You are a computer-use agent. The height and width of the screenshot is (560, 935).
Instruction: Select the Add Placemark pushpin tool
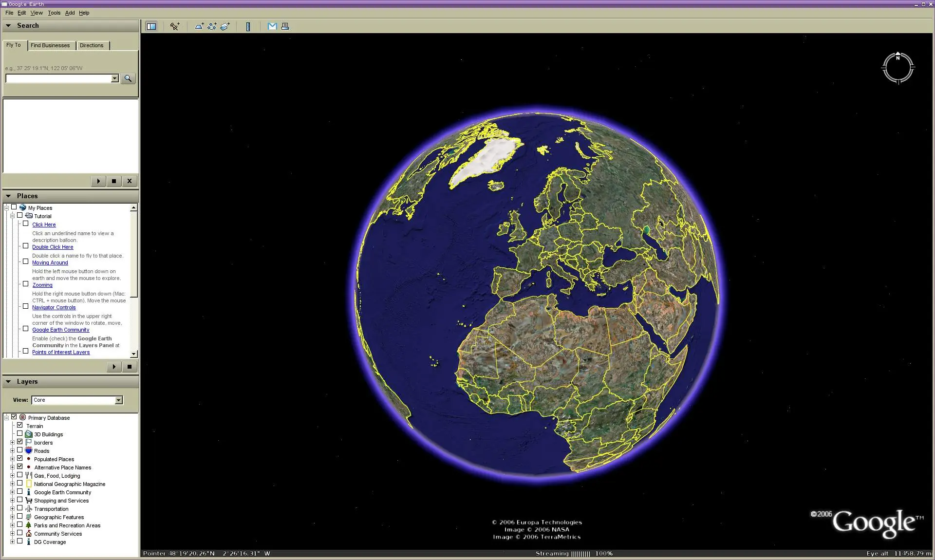click(174, 27)
